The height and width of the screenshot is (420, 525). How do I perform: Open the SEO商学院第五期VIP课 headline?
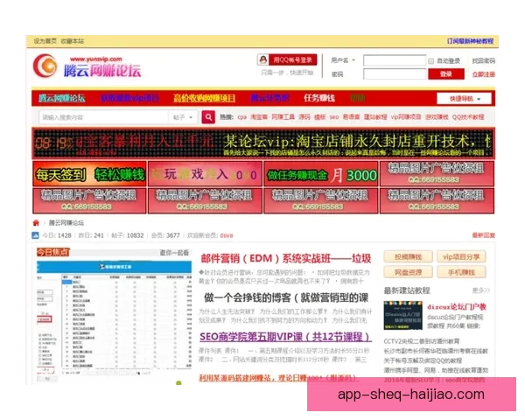pyautogui.click(x=285, y=337)
